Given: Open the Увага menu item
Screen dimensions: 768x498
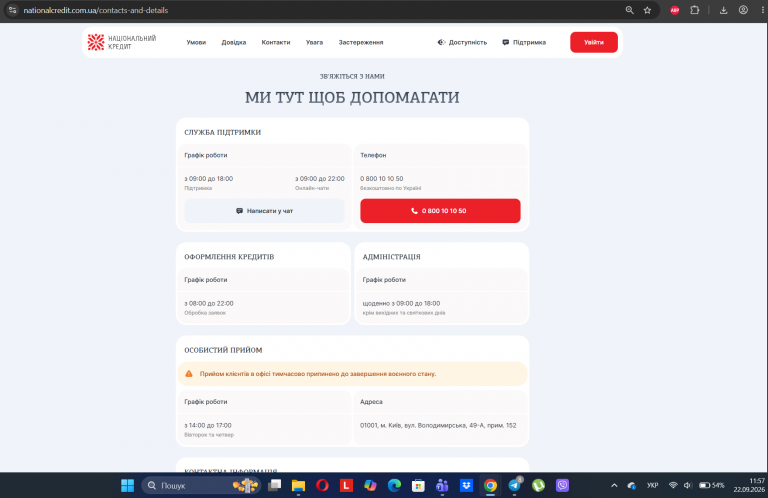Looking at the screenshot, I should tap(314, 43).
